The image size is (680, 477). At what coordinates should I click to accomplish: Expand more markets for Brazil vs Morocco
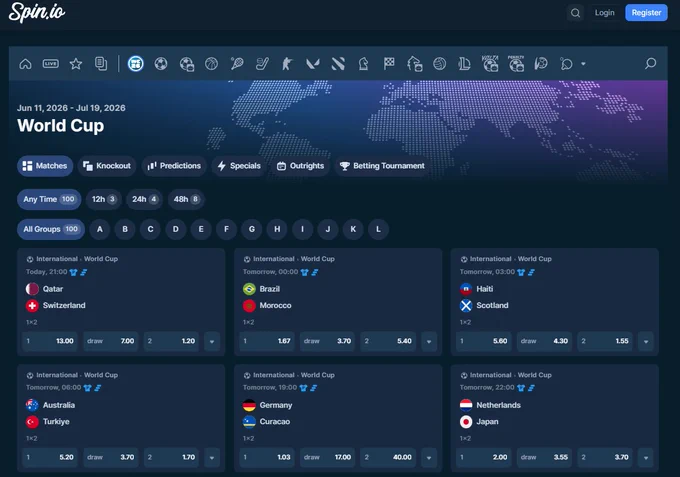pos(429,341)
